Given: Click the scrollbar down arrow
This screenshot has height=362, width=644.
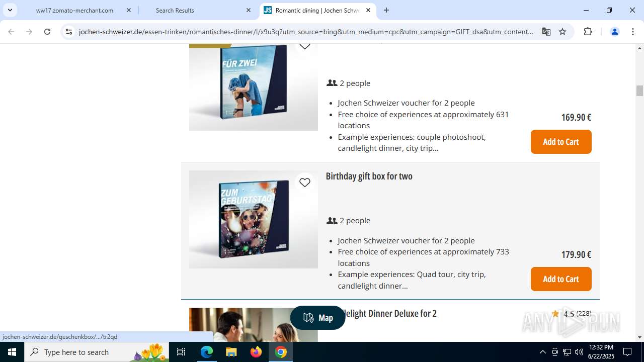Looking at the screenshot, I should pyautogui.click(x=639, y=337).
